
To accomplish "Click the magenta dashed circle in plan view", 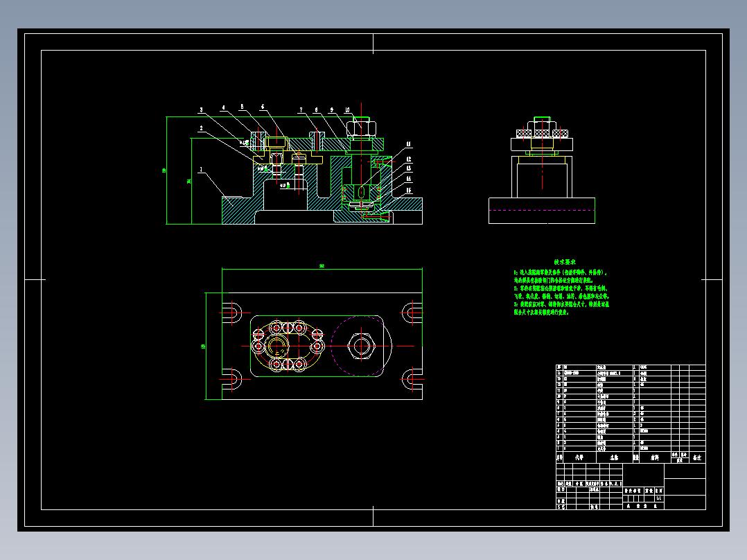I will (x=361, y=346).
